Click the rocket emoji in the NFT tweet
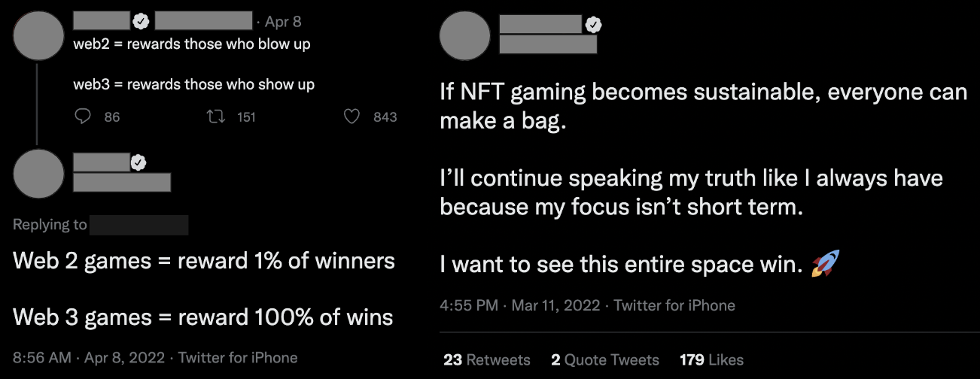The height and width of the screenshot is (379, 980). (x=825, y=264)
